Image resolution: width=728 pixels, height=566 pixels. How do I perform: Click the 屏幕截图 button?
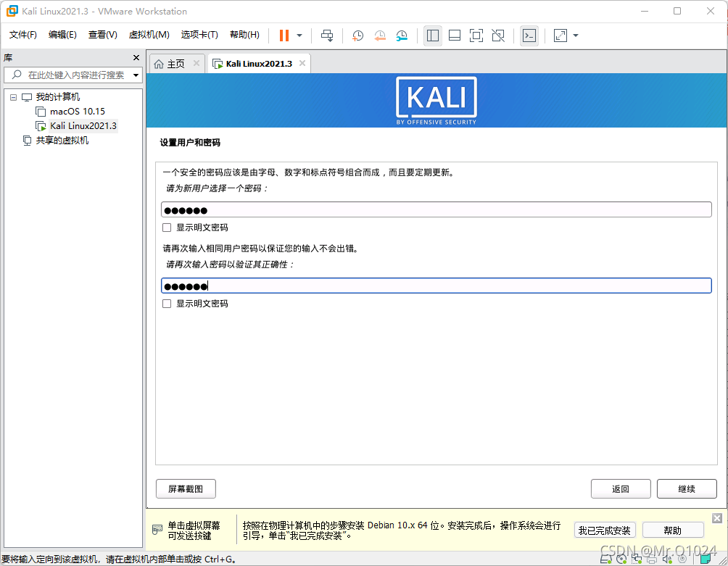(x=186, y=489)
